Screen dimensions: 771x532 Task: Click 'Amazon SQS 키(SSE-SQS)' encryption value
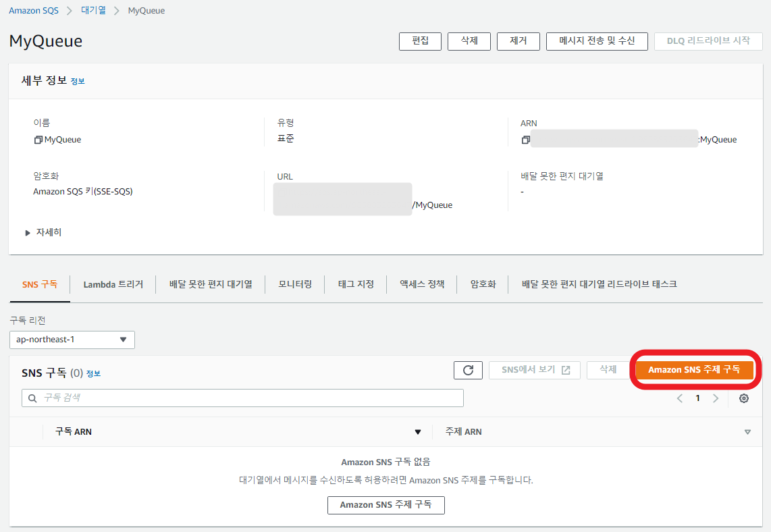82,192
